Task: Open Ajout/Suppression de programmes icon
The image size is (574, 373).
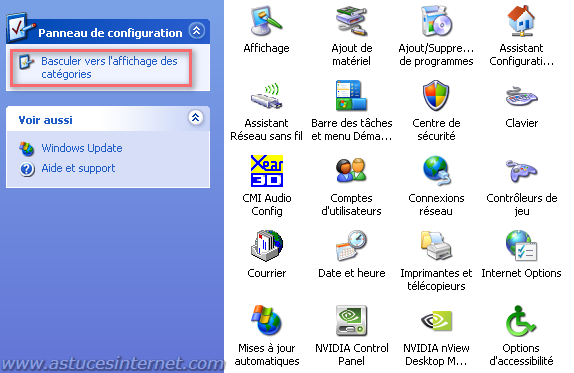Action: pyautogui.click(x=436, y=21)
